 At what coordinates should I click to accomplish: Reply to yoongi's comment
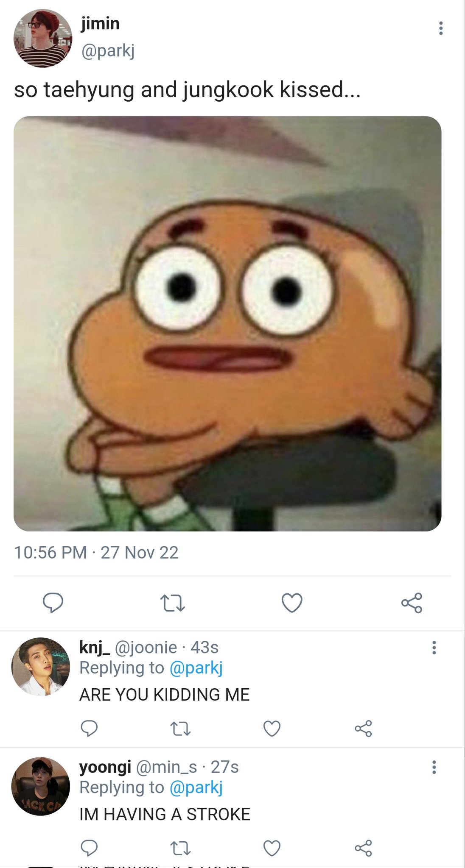pyautogui.click(x=89, y=848)
